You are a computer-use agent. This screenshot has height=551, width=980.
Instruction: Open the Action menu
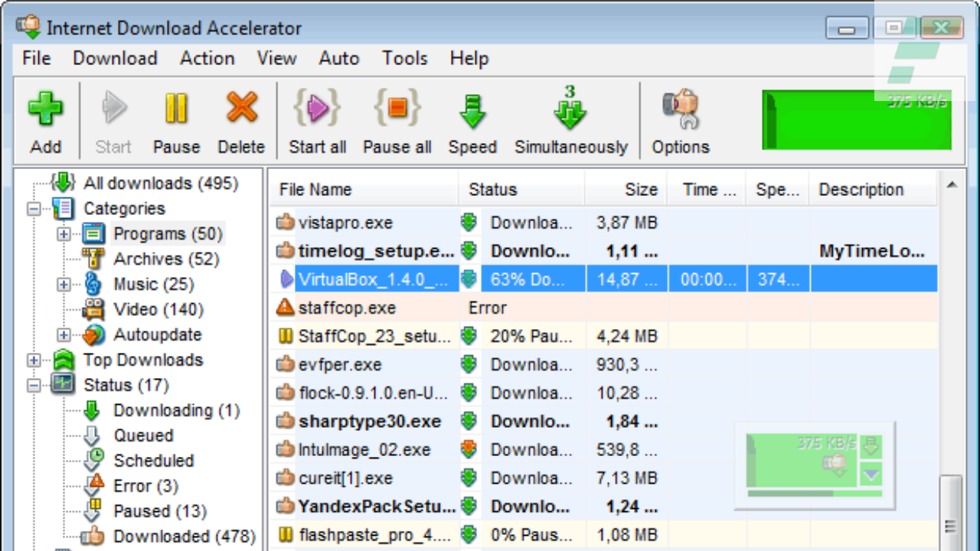(207, 58)
